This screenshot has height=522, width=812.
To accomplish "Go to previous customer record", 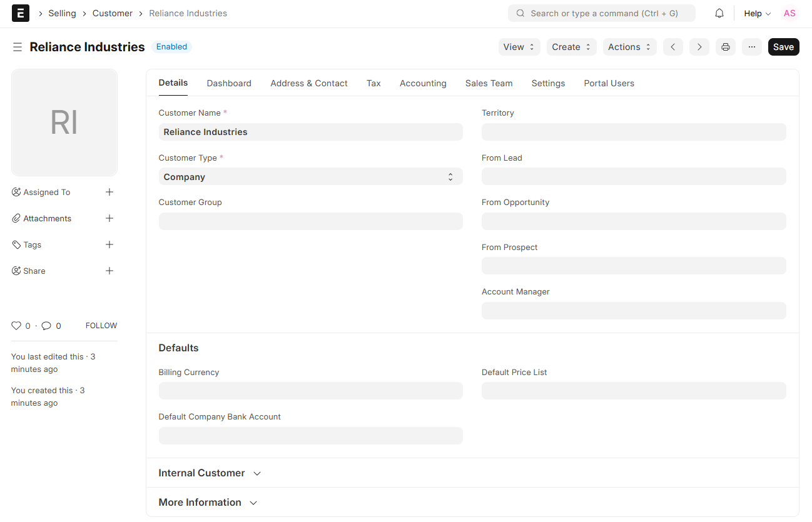I will pos(672,47).
